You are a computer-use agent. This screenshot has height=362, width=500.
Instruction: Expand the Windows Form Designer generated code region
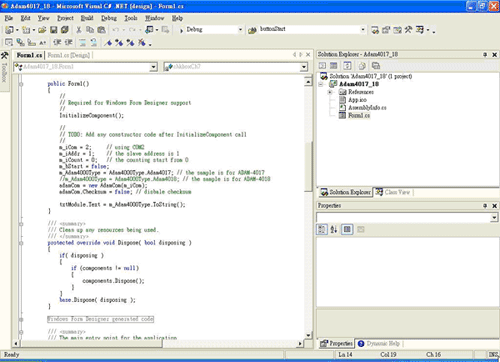click(21, 319)
